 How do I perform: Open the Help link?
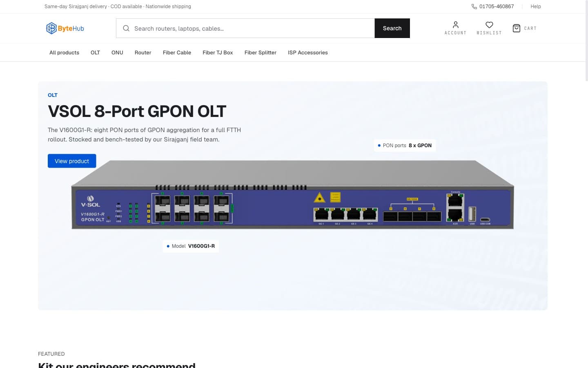[536, 7]
